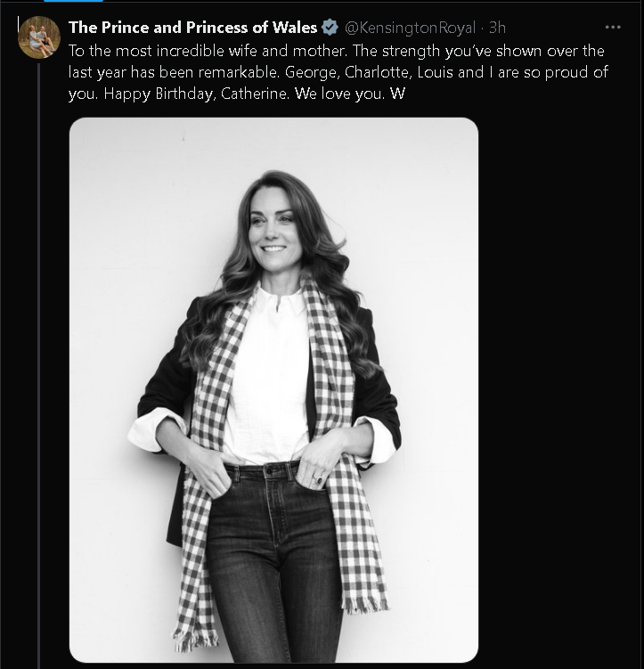Click the separator dot before the timestamp
Screen dimensions: 644x669
point(482,28)
